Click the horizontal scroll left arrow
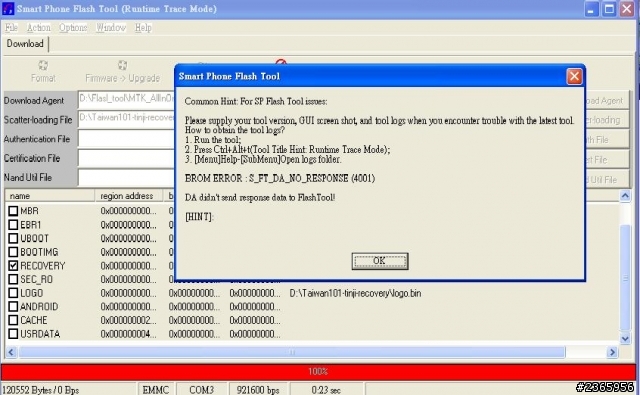 [x=11, y=352]
